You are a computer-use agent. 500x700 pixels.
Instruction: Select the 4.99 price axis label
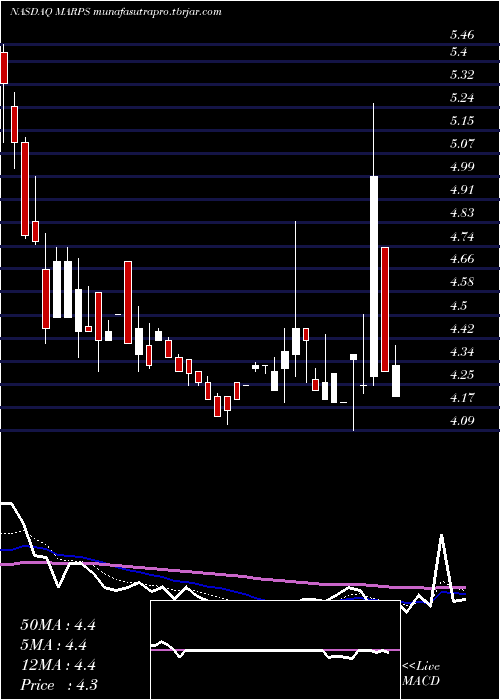coord(462,167)
